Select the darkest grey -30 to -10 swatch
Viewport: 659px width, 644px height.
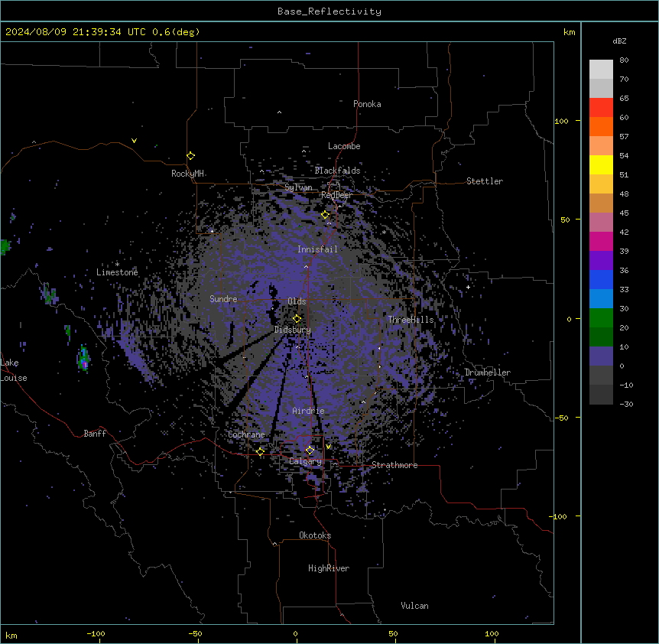[x=601, y=395]
